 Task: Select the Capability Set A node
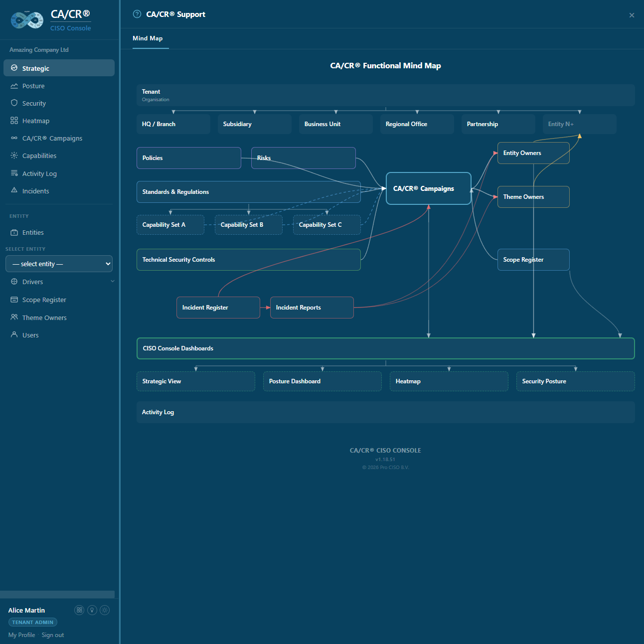tap(170, 225)
